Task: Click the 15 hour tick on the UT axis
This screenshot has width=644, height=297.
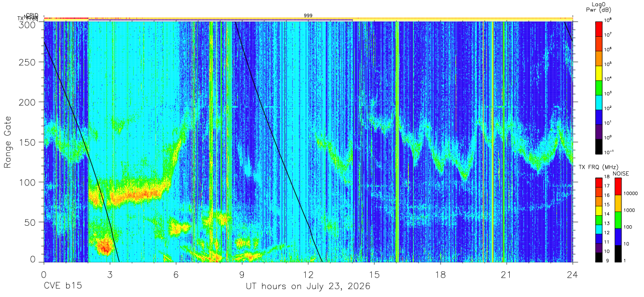Action: (x=374, y=274)
